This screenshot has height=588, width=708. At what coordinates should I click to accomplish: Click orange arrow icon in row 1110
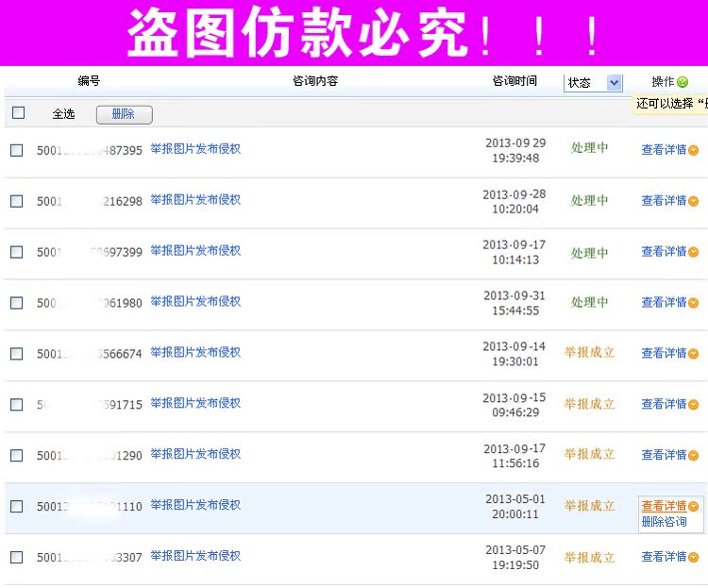click(693, 506)
